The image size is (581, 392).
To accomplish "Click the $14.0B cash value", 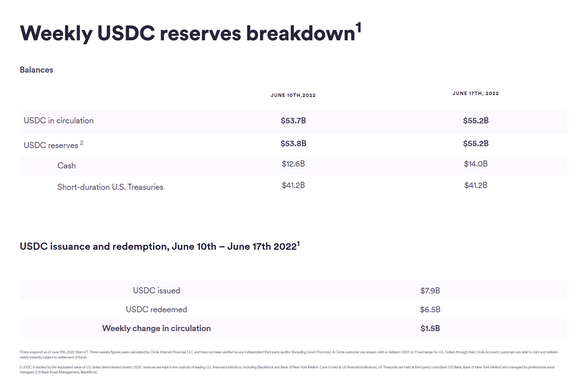I will pyautogui.click(x=476, y=164).
